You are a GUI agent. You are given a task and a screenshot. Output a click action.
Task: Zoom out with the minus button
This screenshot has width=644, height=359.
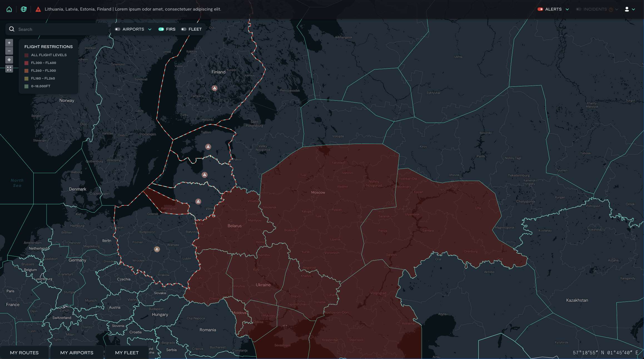pos(9,51)
